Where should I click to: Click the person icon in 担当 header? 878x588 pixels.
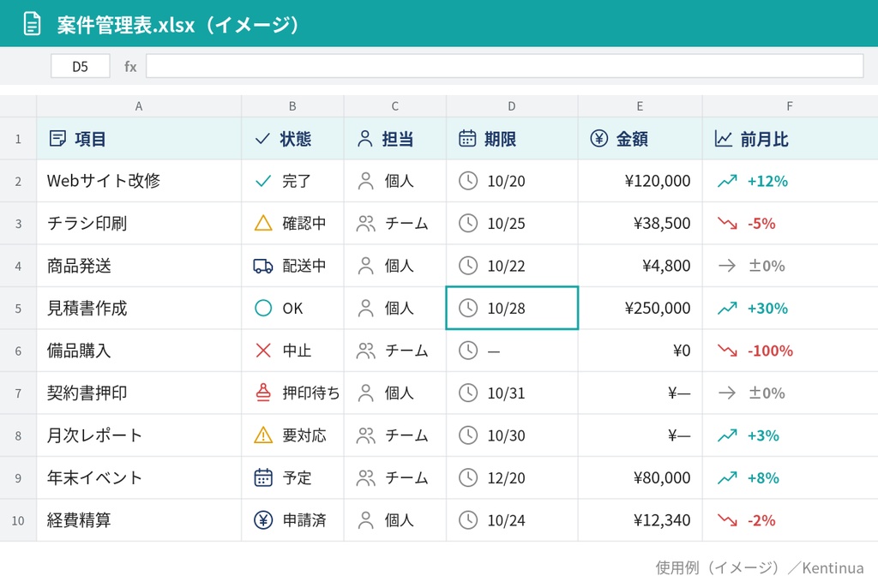[x=365, y=138]
